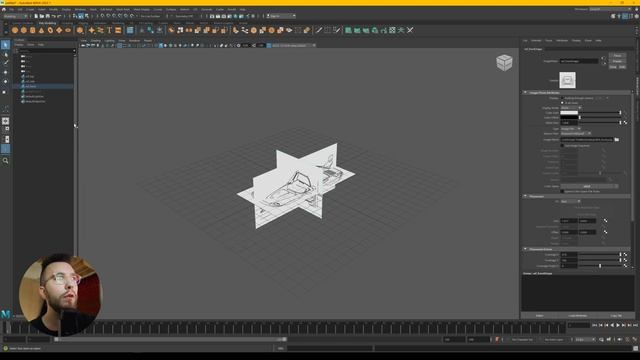The image size is (640, 360).
Task: Open the viewport Shading menu
Action: coord(96,40)
